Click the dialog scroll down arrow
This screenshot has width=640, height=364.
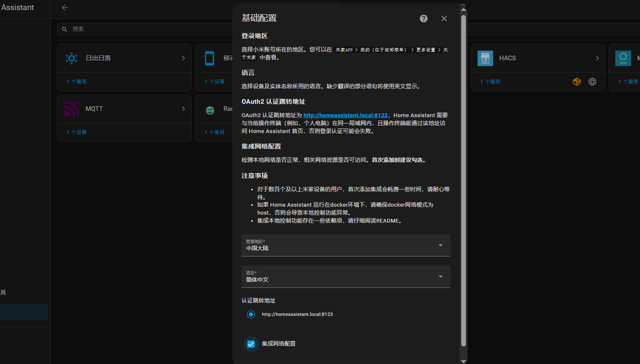[463, 361]
